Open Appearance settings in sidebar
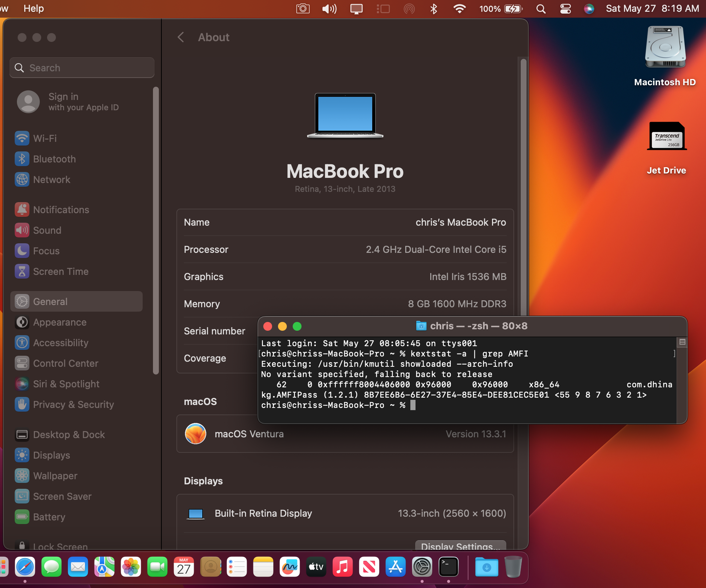The width and height of the screenshot is (706, 588). tap(76, 322)
